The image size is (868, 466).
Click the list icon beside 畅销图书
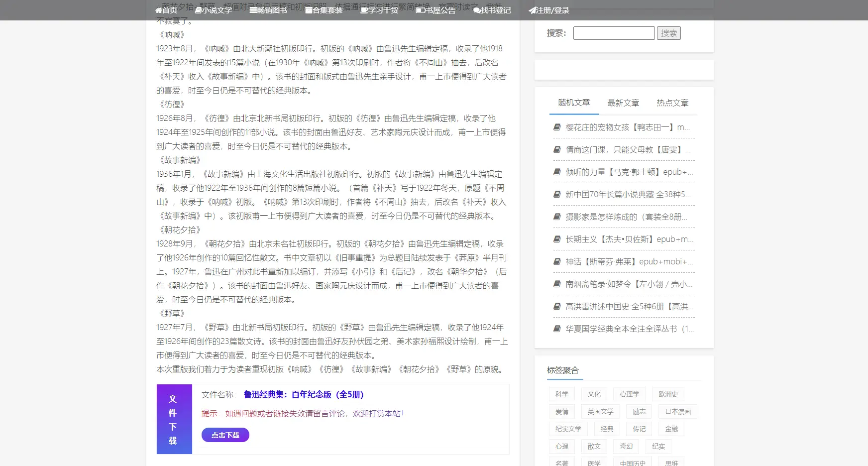pyautogui.click(x=253, y=10)
